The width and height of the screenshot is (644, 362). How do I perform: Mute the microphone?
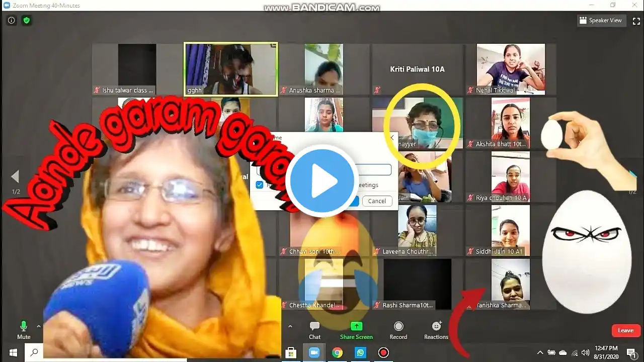click(24, 330)
